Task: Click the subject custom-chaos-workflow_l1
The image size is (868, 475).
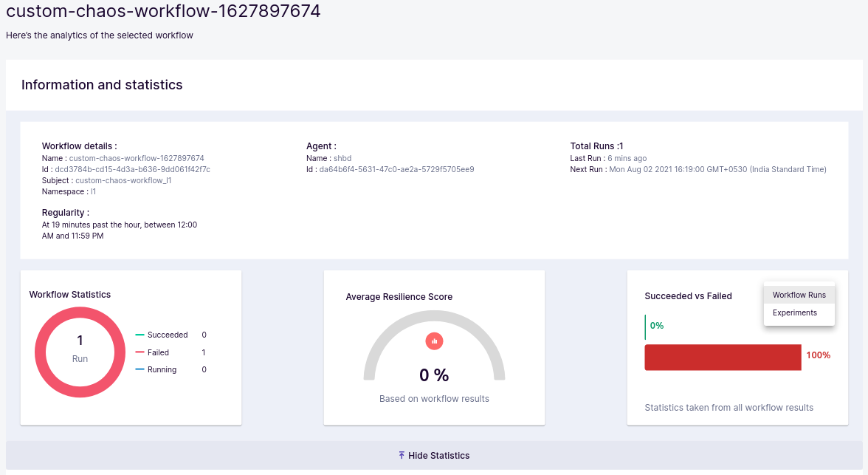Action: (x=123, y=180)
